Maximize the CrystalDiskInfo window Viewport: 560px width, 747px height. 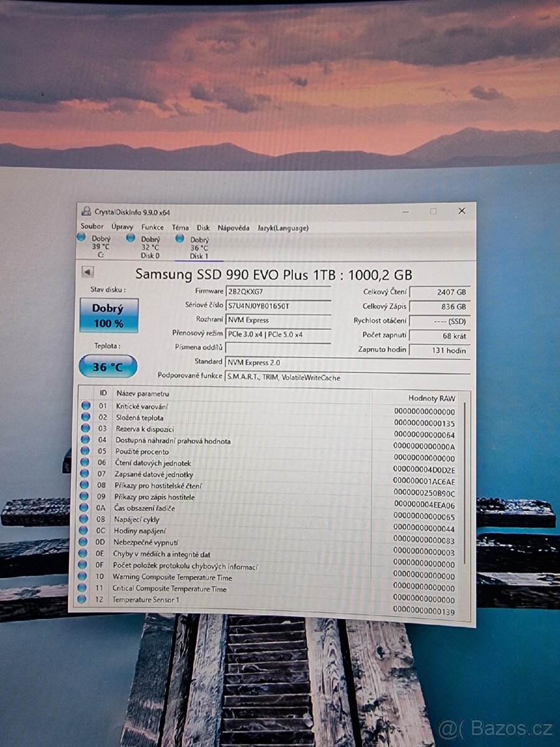tap(433, 212)
